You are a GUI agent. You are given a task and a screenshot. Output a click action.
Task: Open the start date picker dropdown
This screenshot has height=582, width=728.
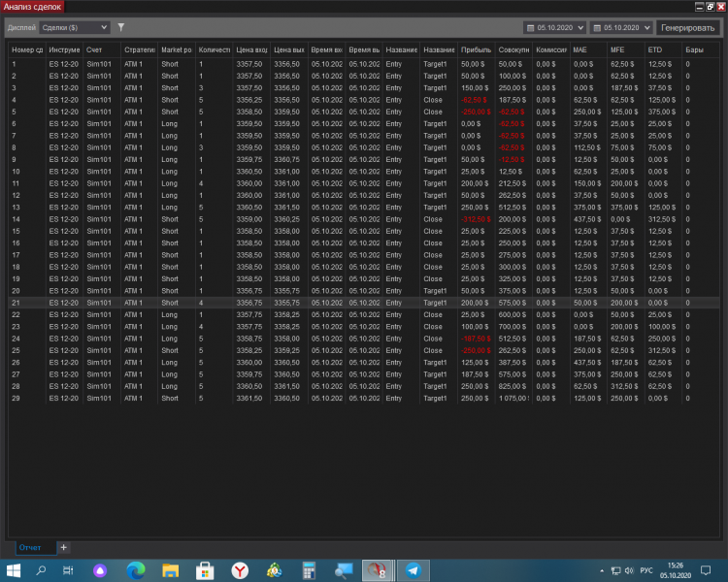(x=580, y=28)
